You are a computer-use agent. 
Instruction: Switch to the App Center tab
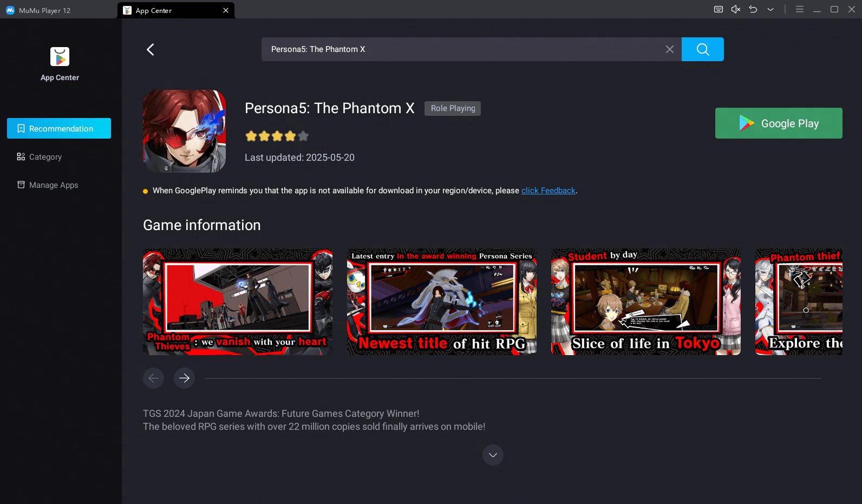point(176,10)
